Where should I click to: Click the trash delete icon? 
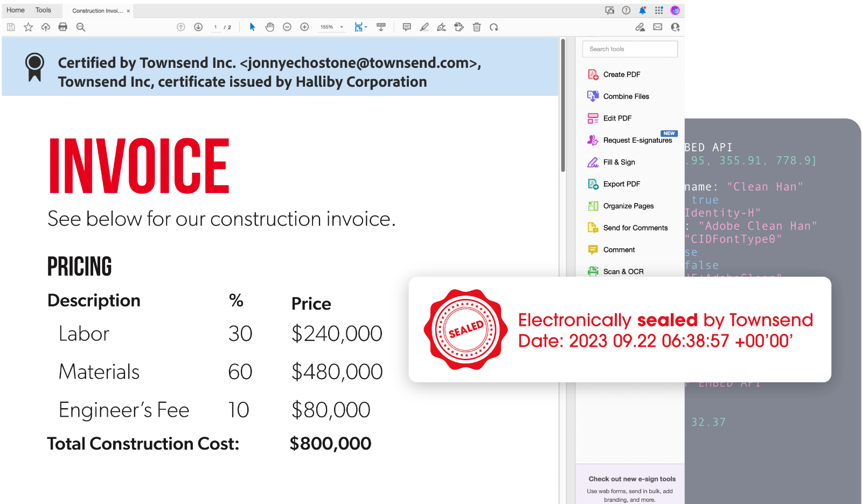tap(477, 27)
